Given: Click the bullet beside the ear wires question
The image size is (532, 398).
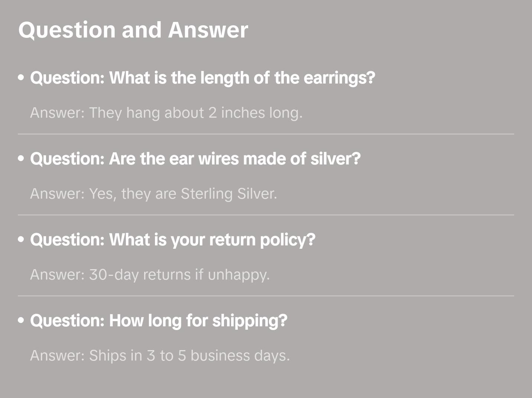Looking at the screenshot, I should [x=21, y=159].
